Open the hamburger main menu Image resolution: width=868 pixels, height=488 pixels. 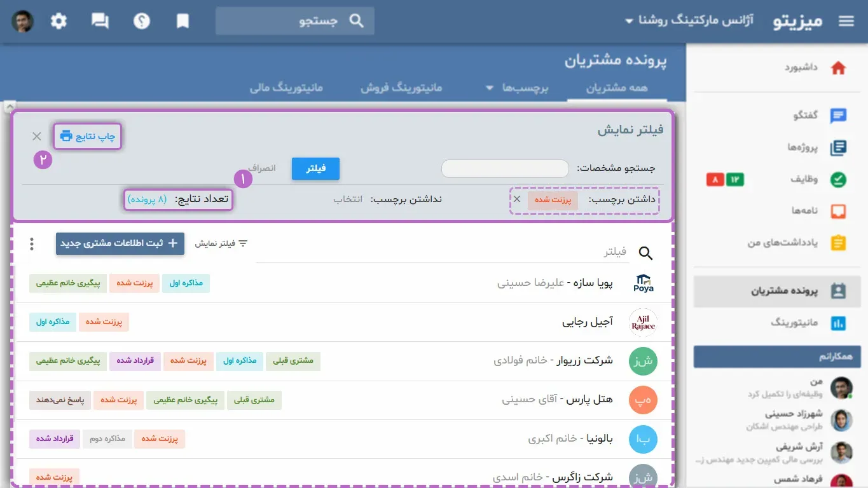click(x=846, y=21)
